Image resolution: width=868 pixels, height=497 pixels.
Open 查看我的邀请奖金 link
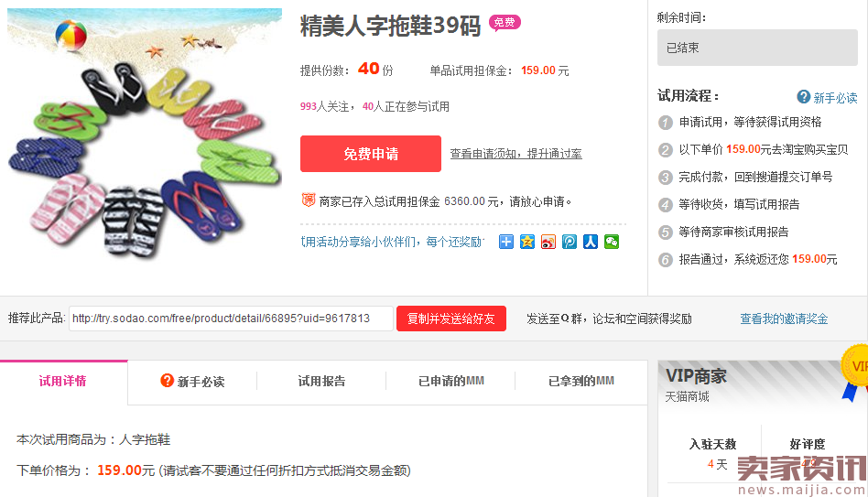(x=784, y=319)
